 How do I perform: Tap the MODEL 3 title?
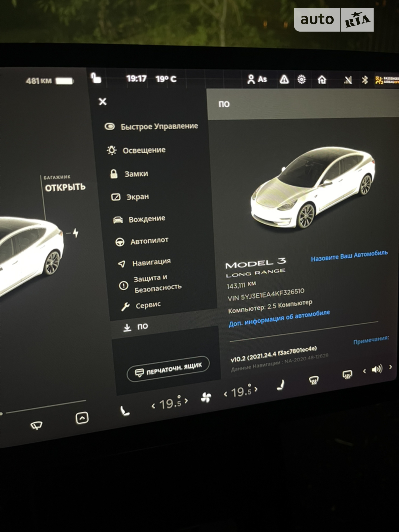pos(256,264)
